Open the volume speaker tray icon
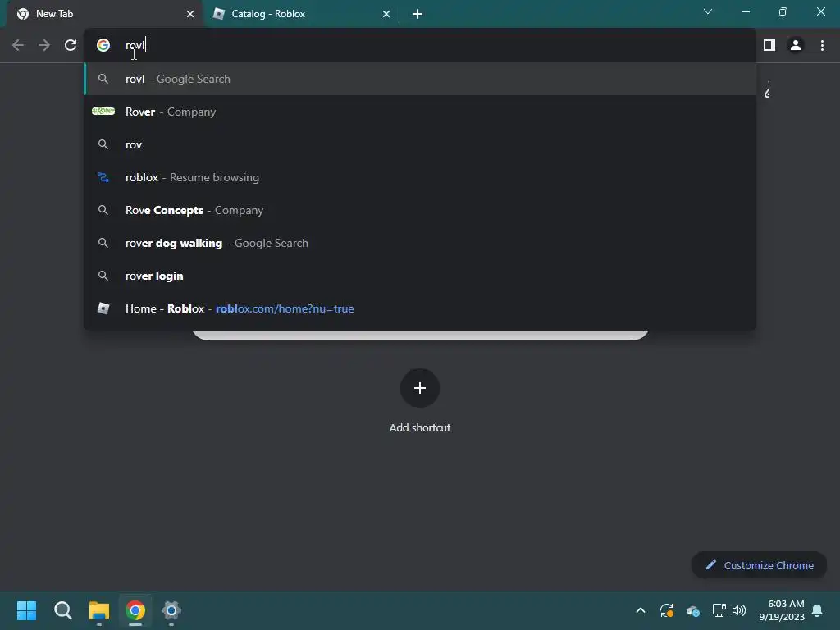840x630 pixels. pos(739,610)
